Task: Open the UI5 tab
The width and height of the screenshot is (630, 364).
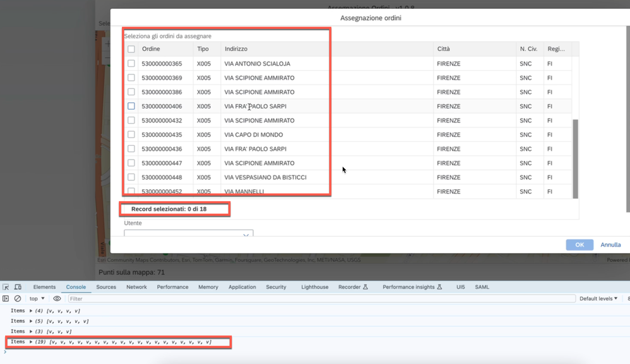Action: [460, 287]
